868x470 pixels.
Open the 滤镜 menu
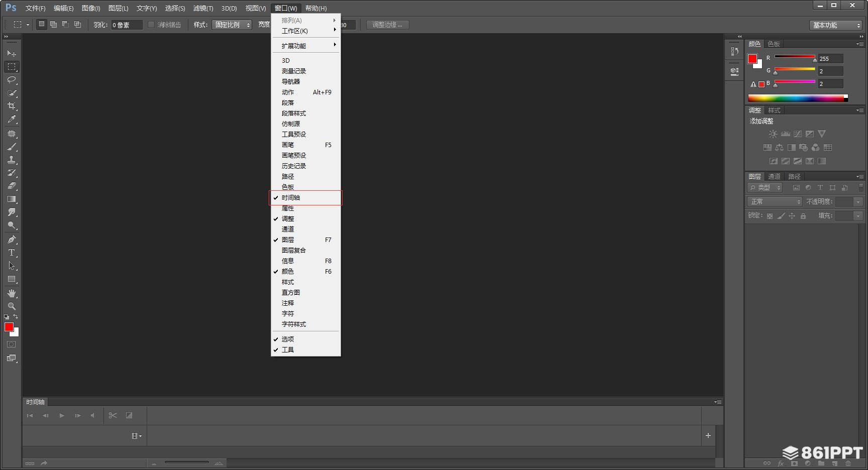(203, 8)
